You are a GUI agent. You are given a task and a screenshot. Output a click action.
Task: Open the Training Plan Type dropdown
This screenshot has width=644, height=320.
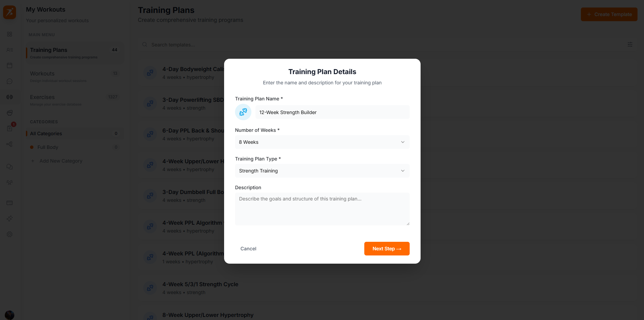[322, 171]
